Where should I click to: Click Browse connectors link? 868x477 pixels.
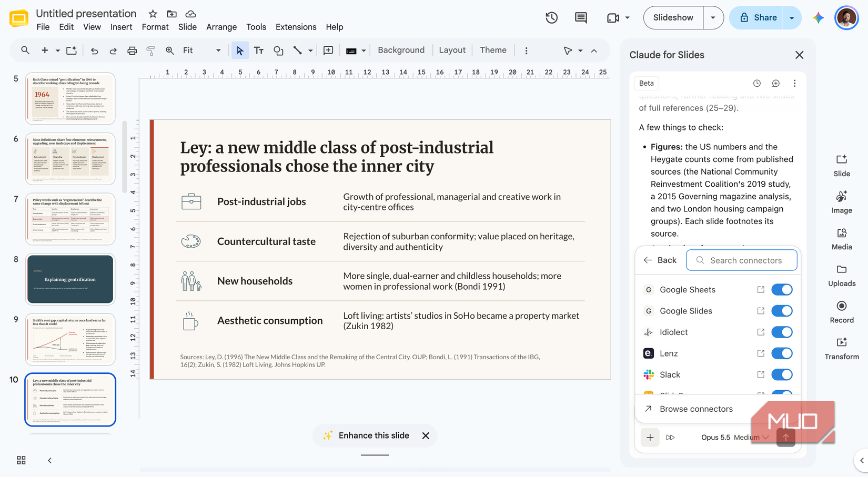coord(696,409)
